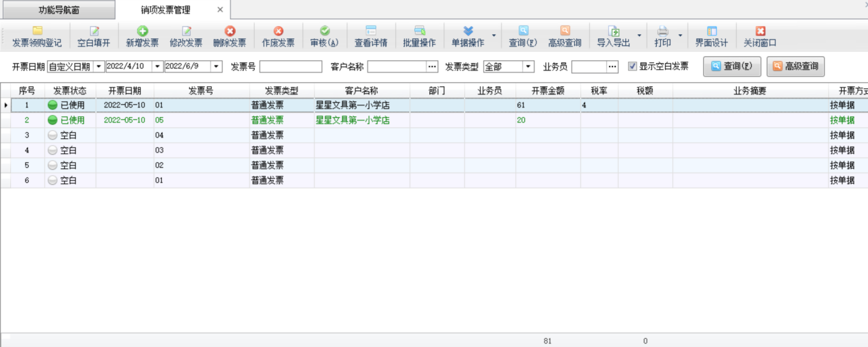
Task: Open the 发票类型 全部 dropdown
Action: 528,66
